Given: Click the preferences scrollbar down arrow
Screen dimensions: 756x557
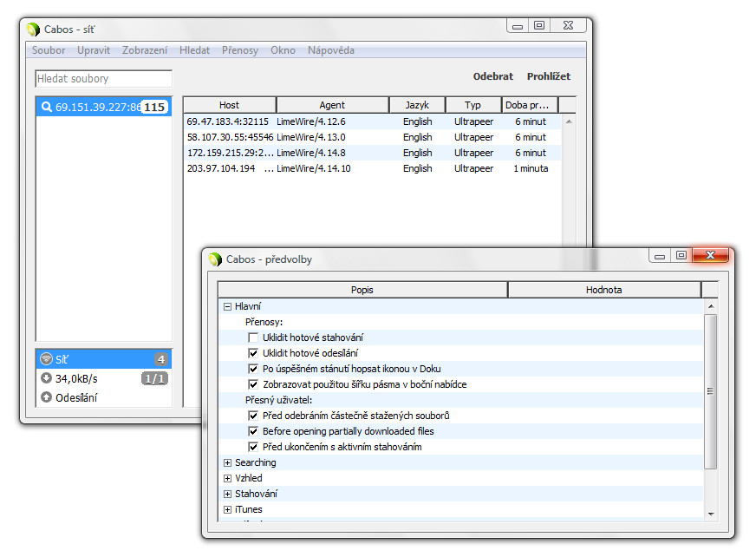Looking at the screenshot, I should pos(711,514).
